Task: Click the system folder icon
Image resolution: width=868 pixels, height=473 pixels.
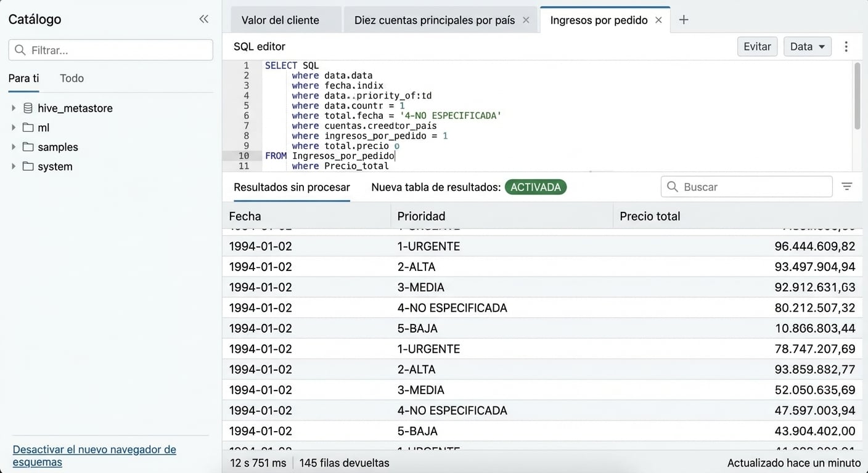Action: coord(28,166)
